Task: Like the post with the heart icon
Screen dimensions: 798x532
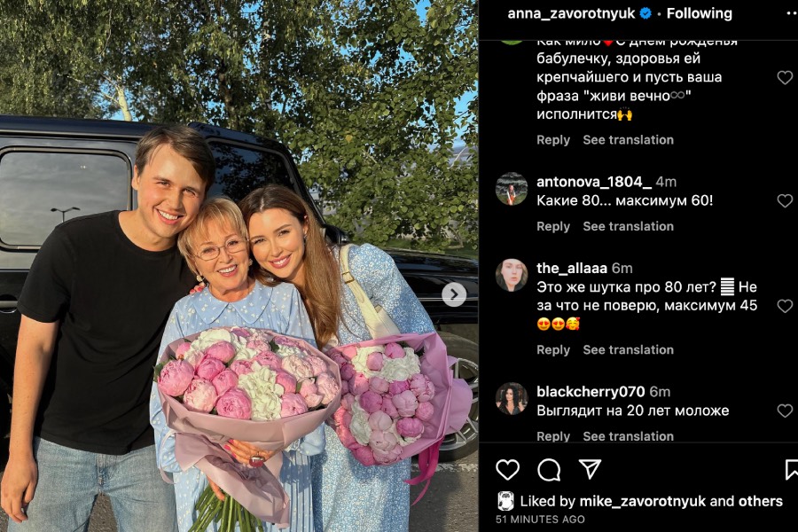Action: (x=507, y=469)
